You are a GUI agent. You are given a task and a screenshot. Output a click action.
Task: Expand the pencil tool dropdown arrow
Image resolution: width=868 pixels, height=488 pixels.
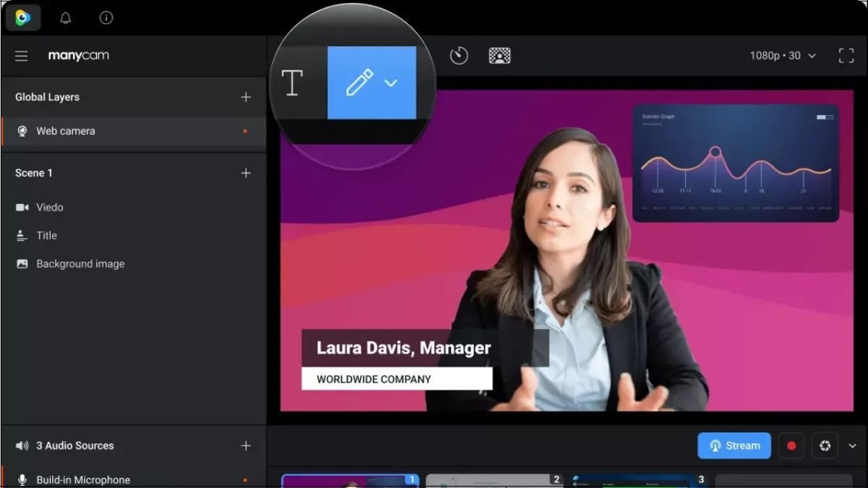391,83
